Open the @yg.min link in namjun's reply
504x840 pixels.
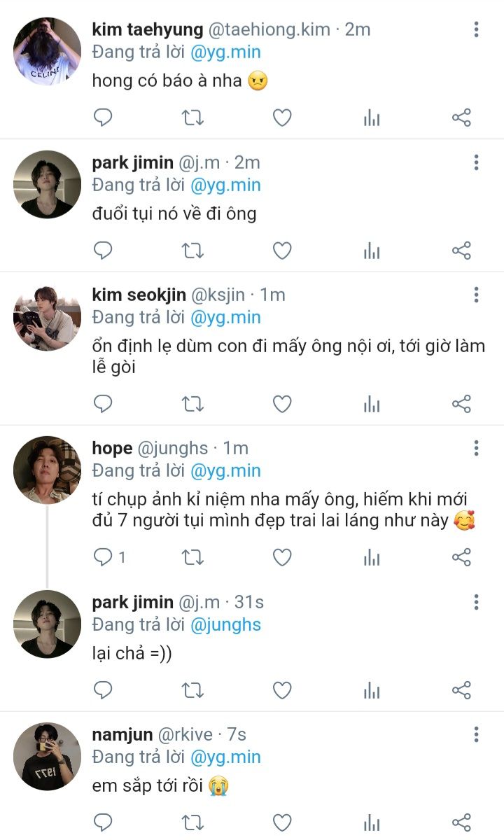click(x=225, y=757)
